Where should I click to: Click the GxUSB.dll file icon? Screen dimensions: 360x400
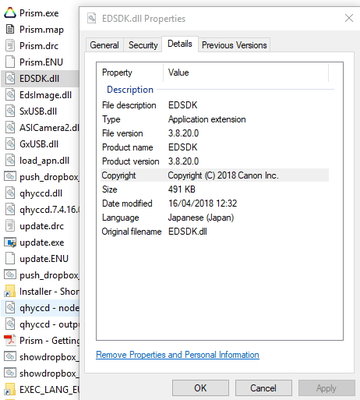click(x=10, y=144)
